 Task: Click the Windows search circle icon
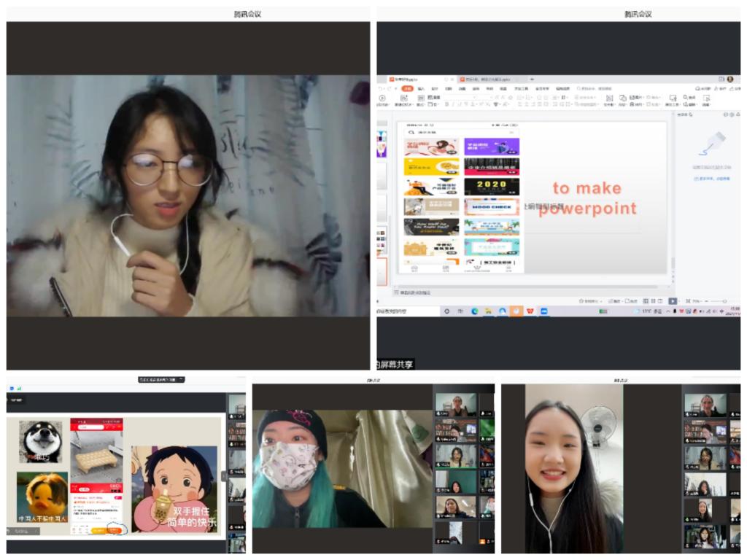click(447, 311)
